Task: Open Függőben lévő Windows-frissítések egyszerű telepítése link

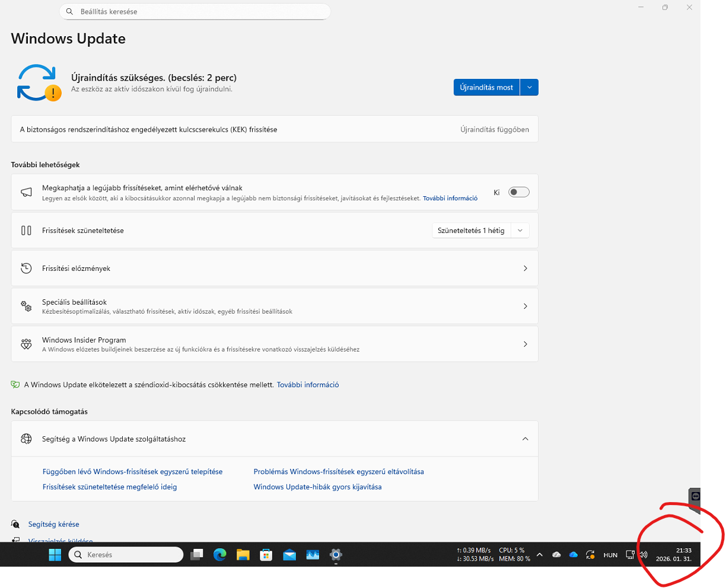Action: click(x=133, y=472)
